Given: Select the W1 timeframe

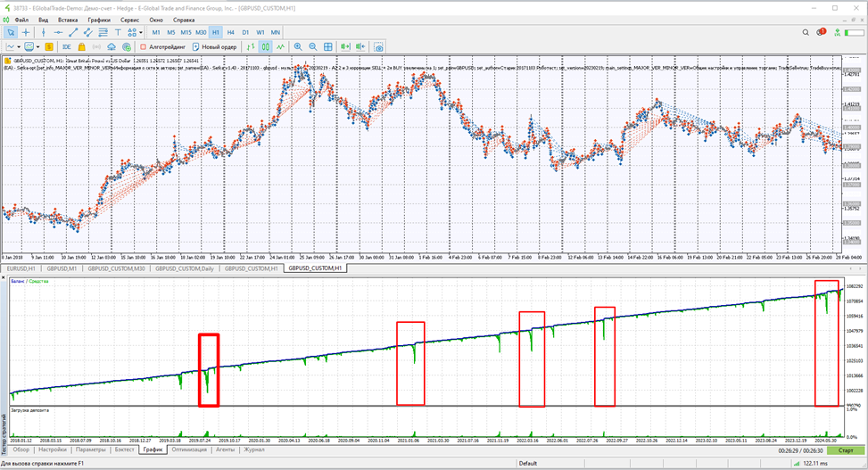Looking at the screenshot, I should pos(260,33).
